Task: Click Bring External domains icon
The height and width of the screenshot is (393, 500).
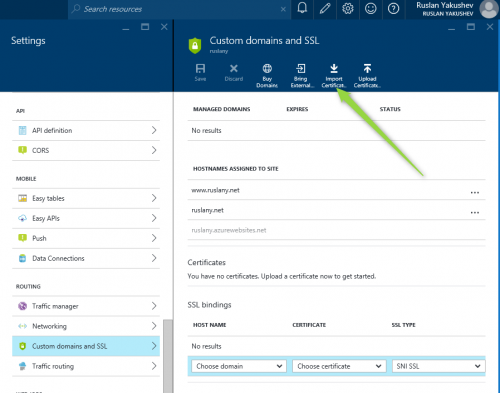Action: click(301, 69)
